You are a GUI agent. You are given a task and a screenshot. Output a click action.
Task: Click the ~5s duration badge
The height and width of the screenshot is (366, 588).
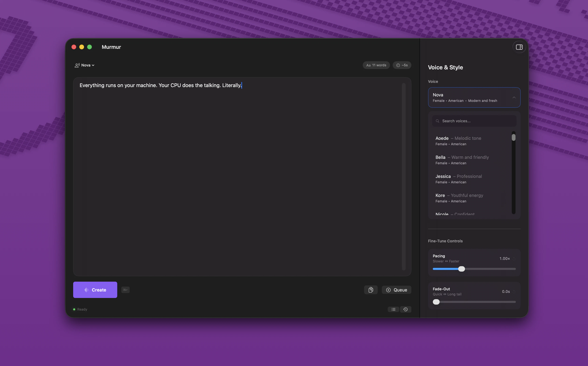[402, 65]
